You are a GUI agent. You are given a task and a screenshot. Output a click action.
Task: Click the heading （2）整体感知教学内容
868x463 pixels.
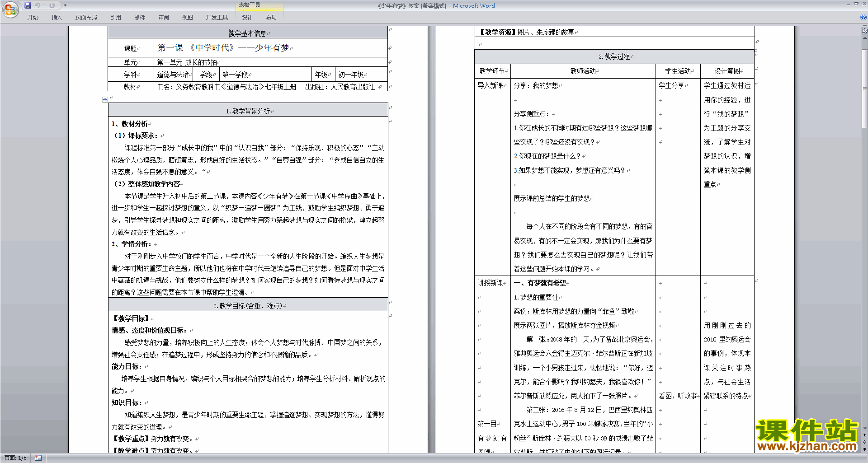(146, 184)
